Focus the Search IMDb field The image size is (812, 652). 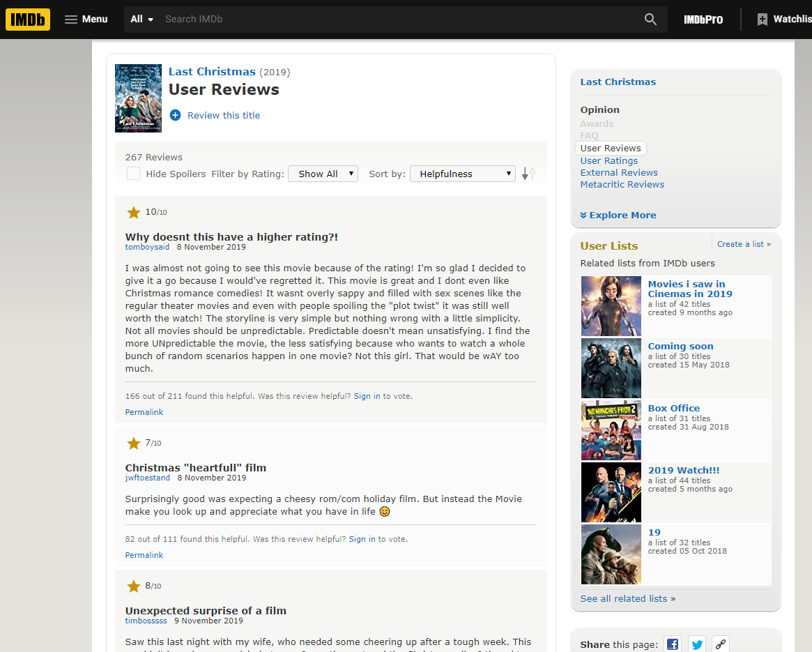point(399,20)
